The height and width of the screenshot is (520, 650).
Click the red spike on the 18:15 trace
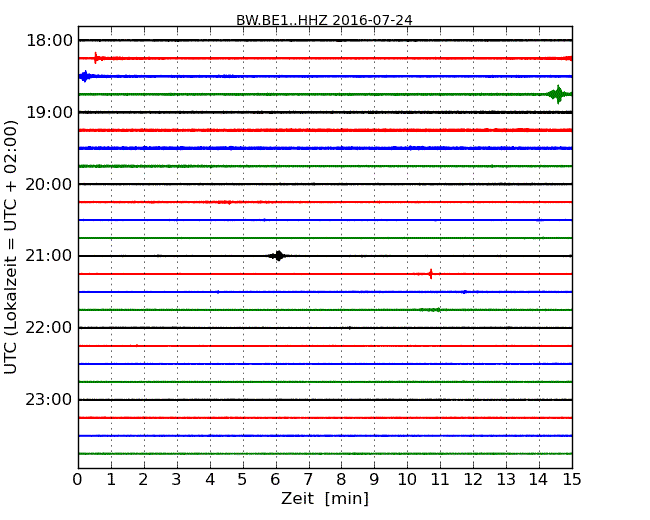(x=96, y=58)
